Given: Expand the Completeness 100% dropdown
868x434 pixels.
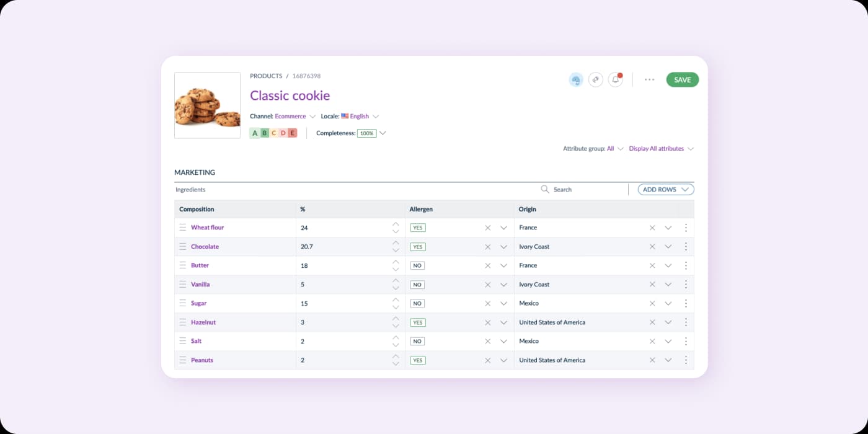Looking at the screenshot, I should pyautogui.click(x=383, y=133).
